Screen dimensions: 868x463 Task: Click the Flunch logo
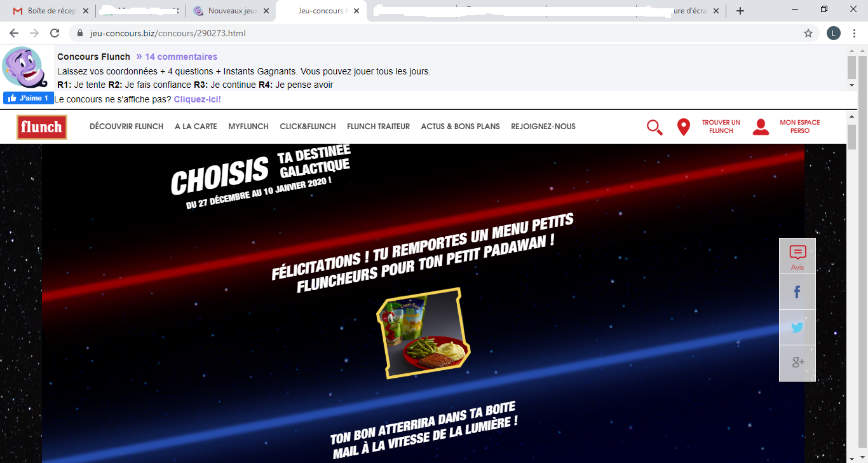point(41,127)
